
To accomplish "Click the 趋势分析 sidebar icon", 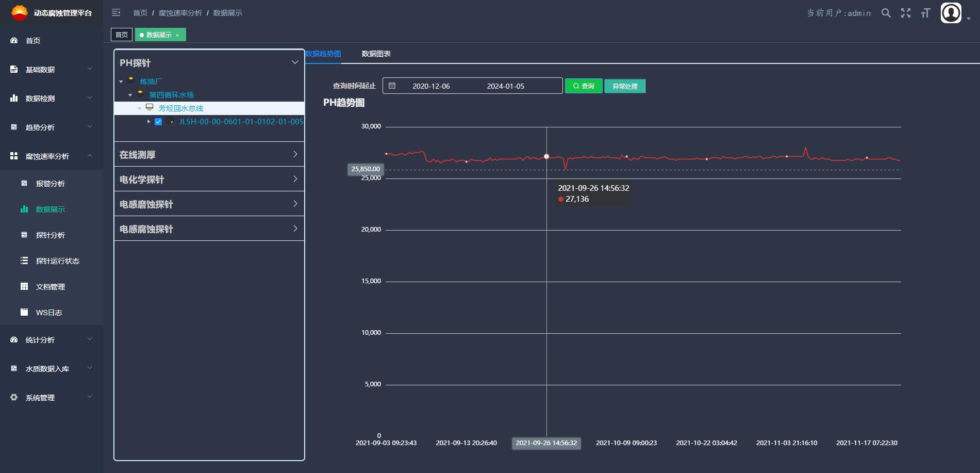I will pyautogui.click(x=14, y=127).
